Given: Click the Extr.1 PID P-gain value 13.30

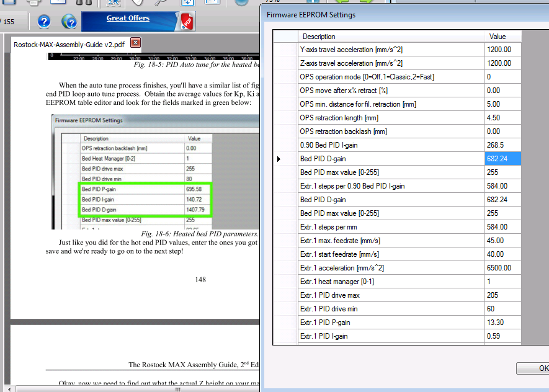Looking at the screenshot, I should click(502, 323).
